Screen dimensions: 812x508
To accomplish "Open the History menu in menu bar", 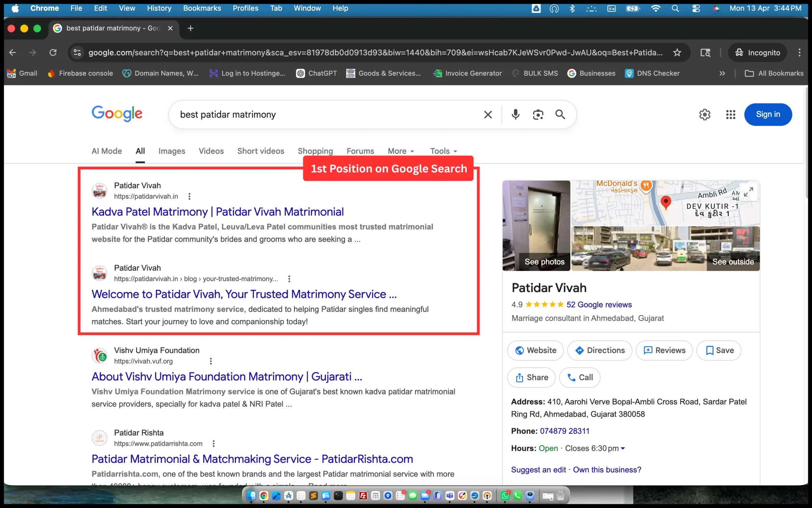I will pos(159,8).
